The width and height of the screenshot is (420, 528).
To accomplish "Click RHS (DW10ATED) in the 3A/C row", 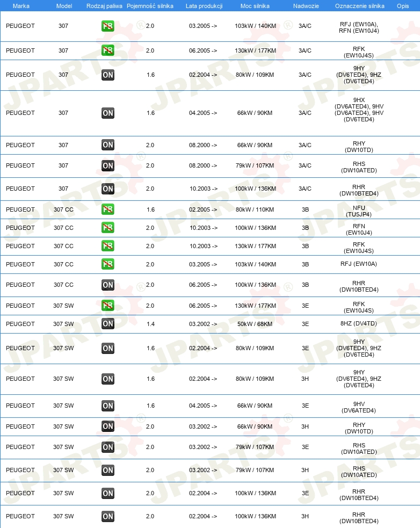I will click(x=359, y=167).
